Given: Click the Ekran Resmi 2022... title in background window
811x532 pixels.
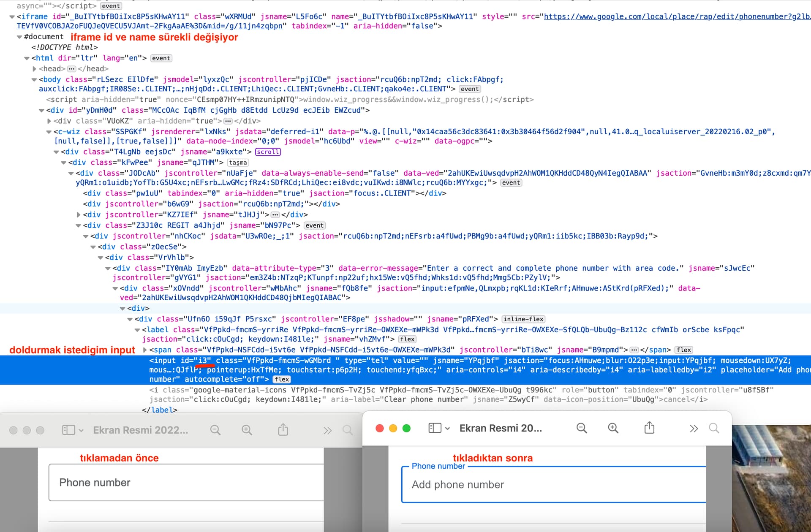Looking at the screenshot, I should (141, 430).
